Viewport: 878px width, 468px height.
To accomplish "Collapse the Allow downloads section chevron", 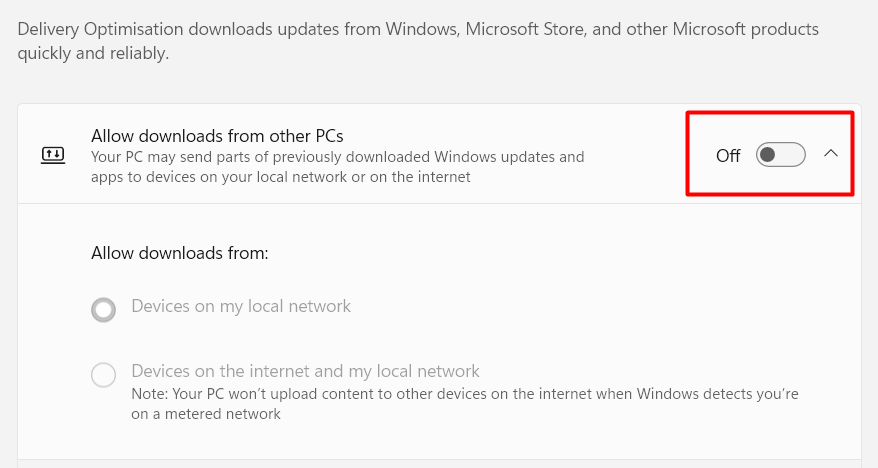I will click(x=830, y=154).
